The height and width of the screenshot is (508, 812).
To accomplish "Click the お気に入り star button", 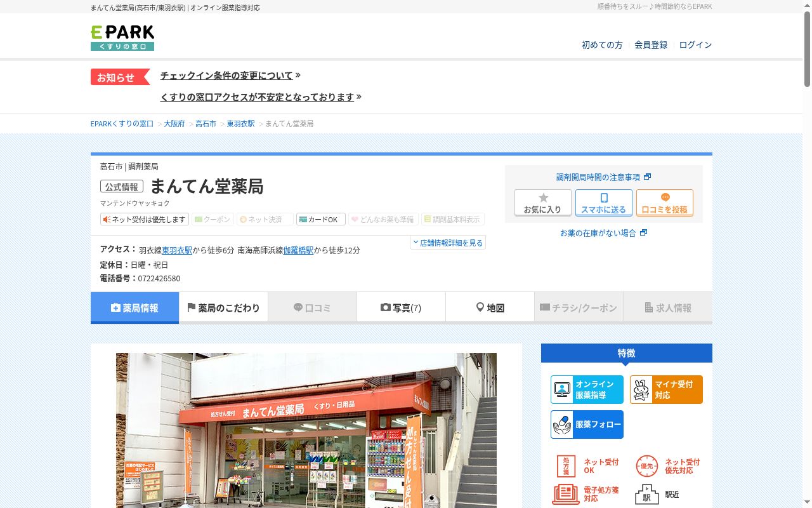I will point(543,203).
